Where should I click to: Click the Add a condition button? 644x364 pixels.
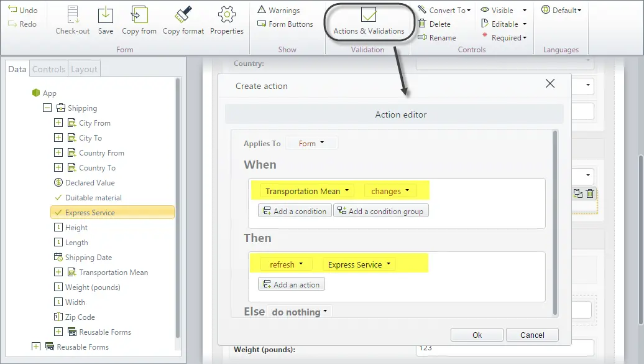[x=295, y=211]
